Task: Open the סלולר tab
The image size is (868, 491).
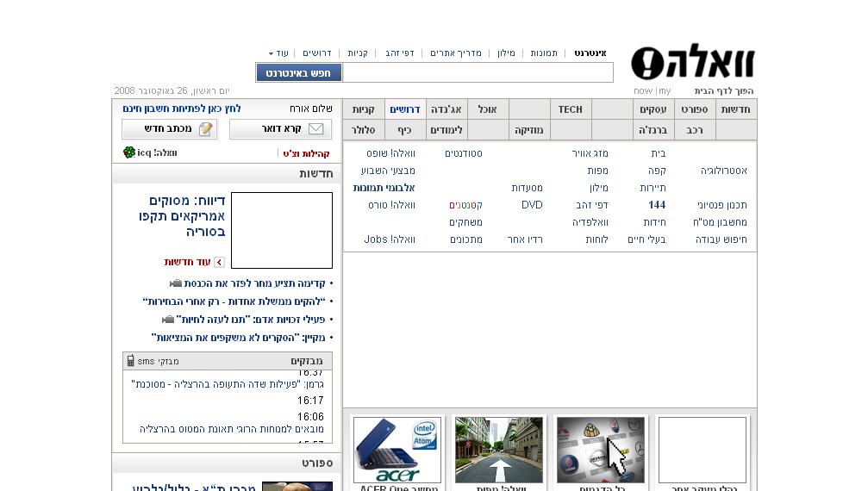Action: coord(363,130)
